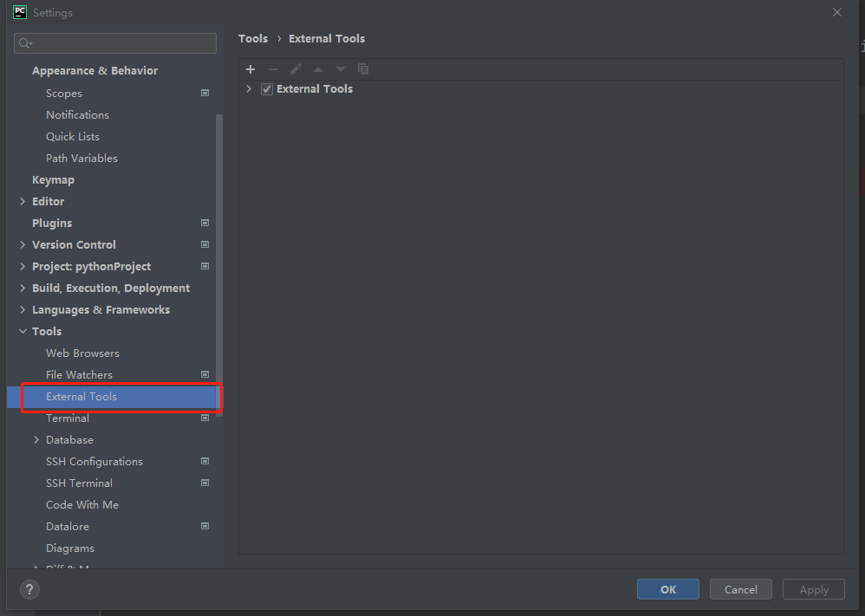
Task: Open Datalore settings page
Action: click(68, 526)
